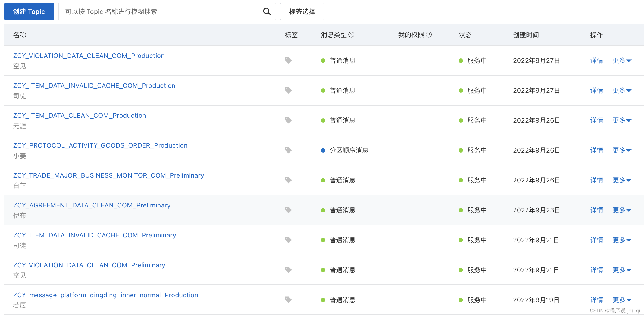Viewport: 644px width, 316px height.
Task: Click the search magnifier icon
Action: (267, 11)
